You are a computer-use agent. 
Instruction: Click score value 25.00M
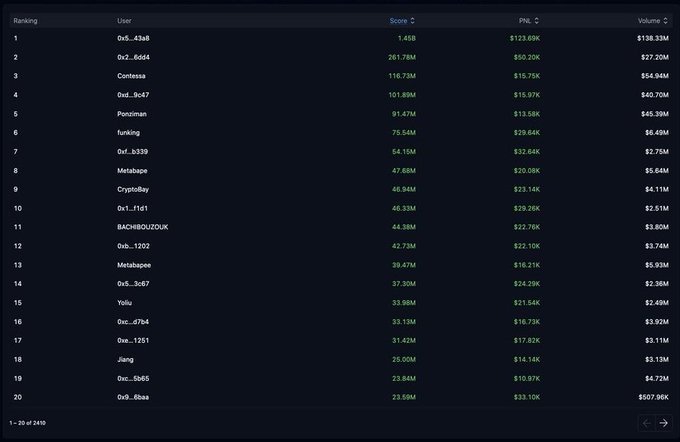[x=403, y=360]
